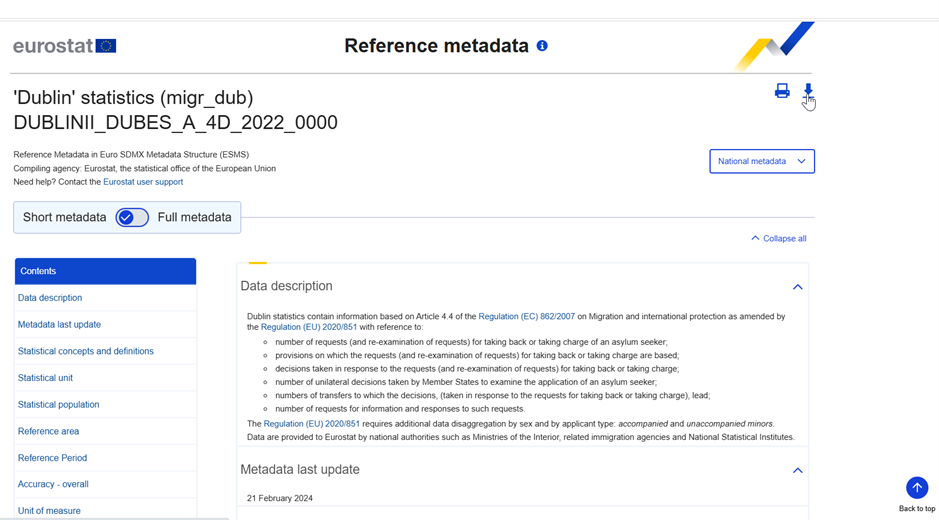The image size is (939, 520).
Task: Click the 'Metadata last update' section heading
Action: click(x=299, y=470)
